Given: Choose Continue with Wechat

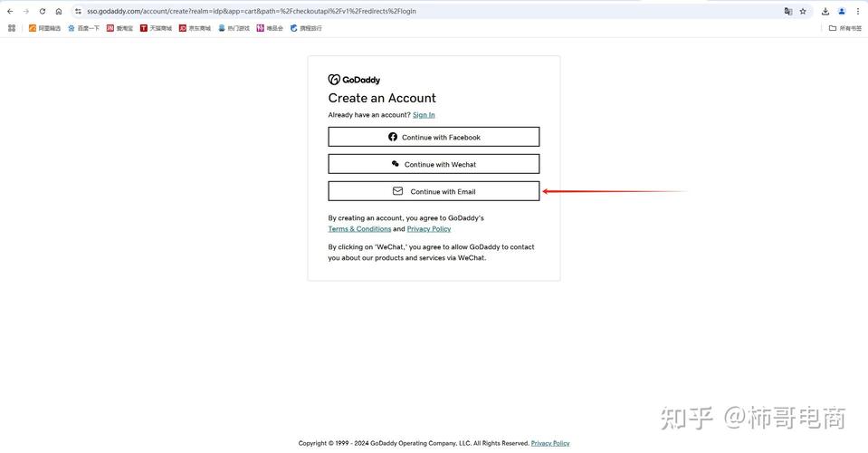Looking at the screenshot, I should pos(434,164).
